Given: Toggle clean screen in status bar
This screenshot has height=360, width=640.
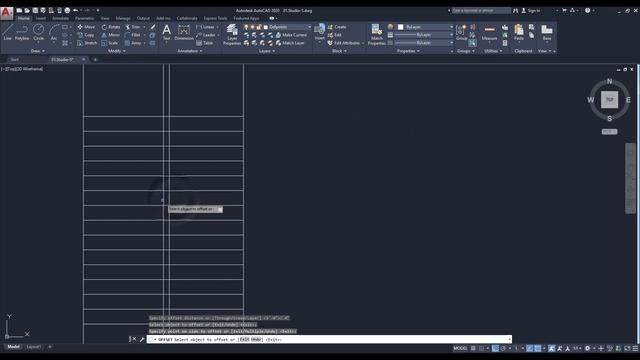Looking at the screenshot, I should [x=627, y=348].
